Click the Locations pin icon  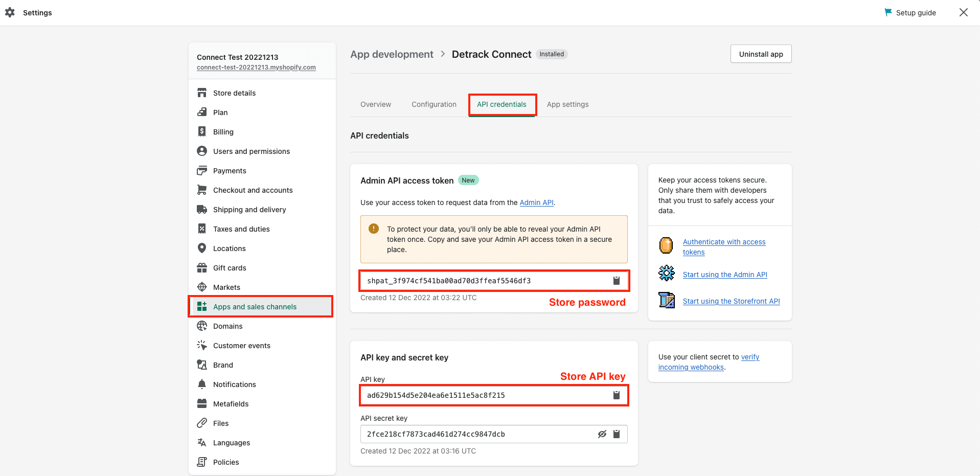[x=202, y=248]
